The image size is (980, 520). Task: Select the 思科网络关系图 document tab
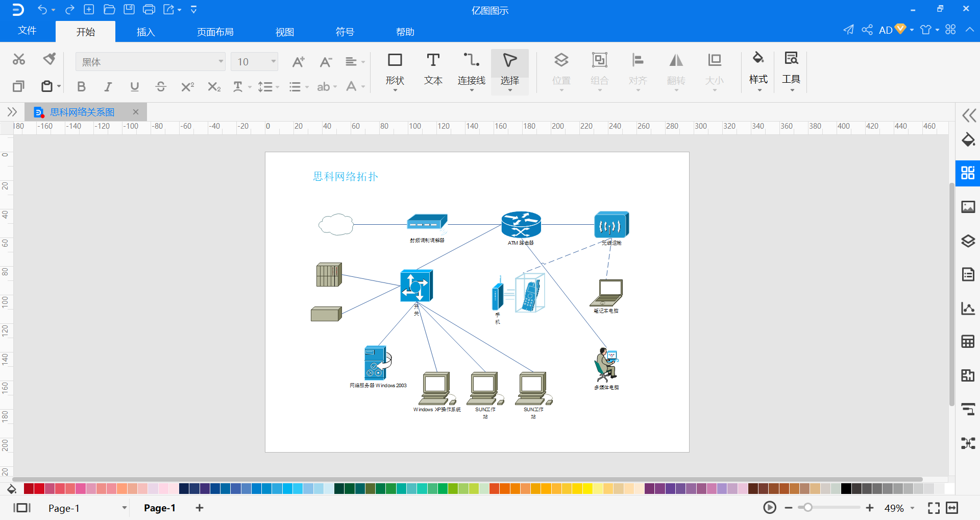pos(82,112)
